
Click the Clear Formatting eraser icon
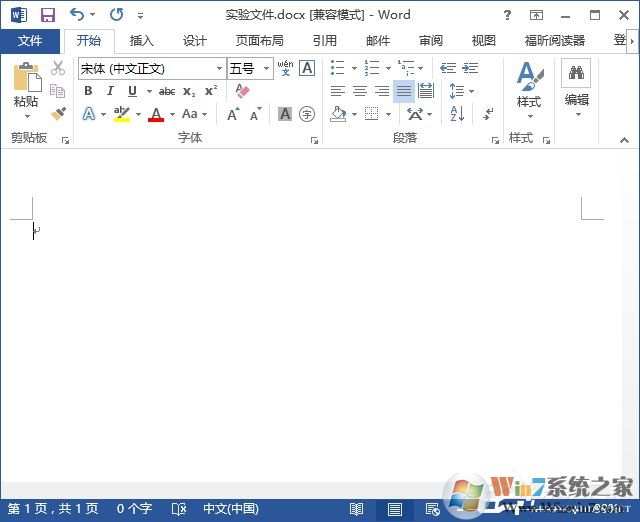pos(242,91)
